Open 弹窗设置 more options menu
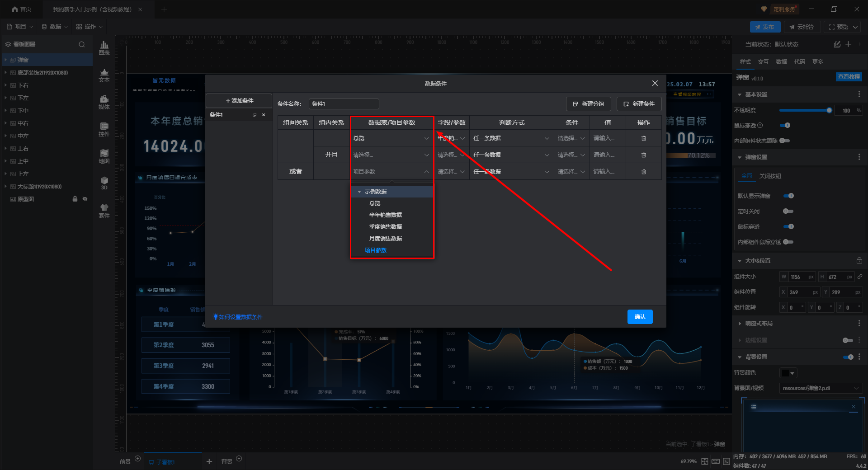 click(x=859, y=157)
